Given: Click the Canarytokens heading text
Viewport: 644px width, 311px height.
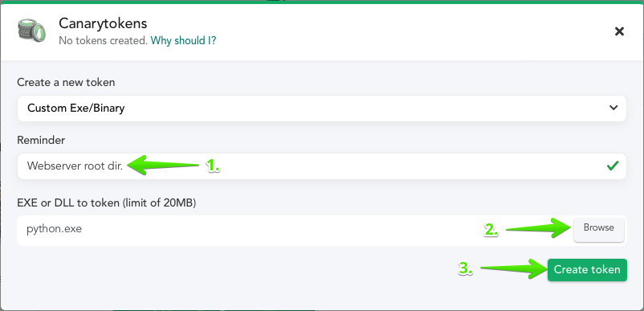Looking at the screenshot, I should coord(103,23).
